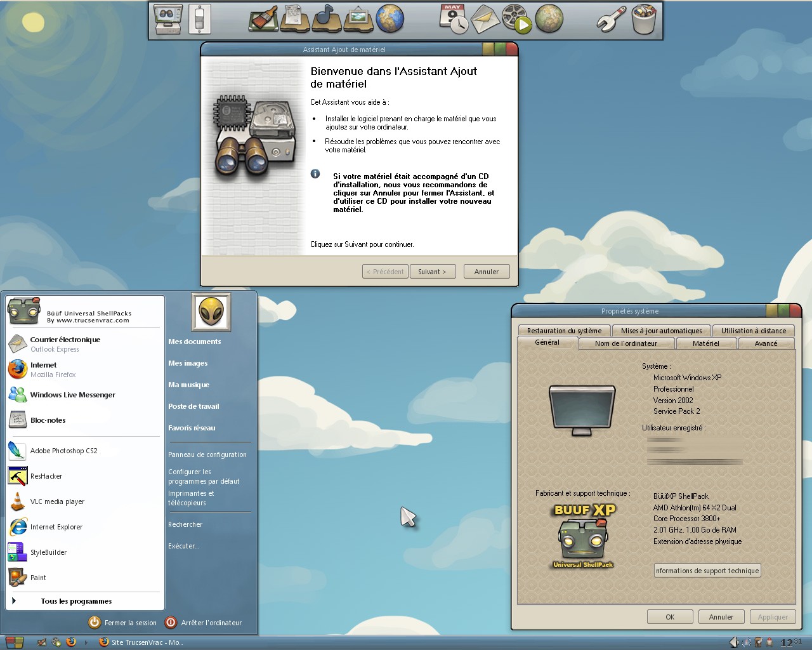
Task: Open the mail envelope icon in dock
Action: pyautogui.click(x=485, y=19)
